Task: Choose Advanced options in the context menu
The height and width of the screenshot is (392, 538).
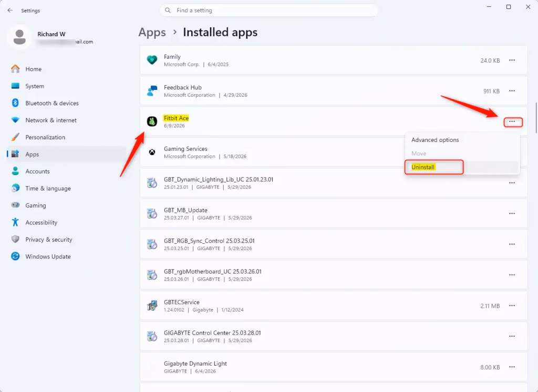Action: click(462, 140)
